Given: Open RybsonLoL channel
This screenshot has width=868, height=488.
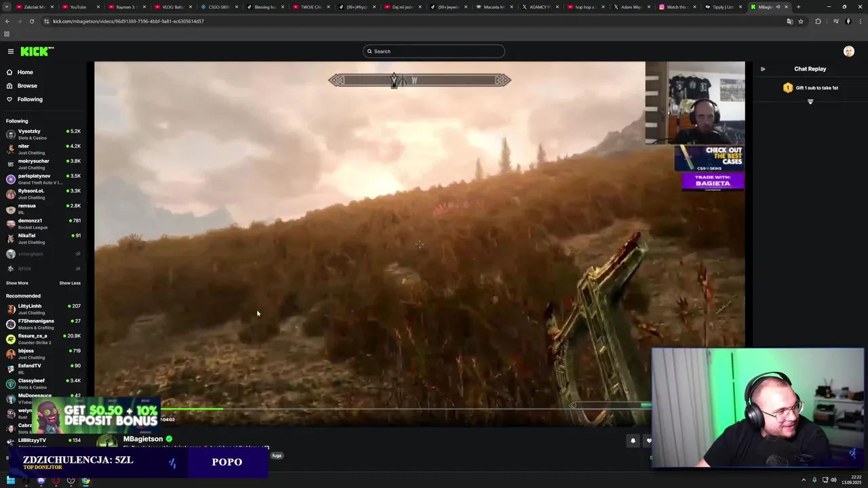Looking at the screenshot, I should click(x=43, y=194).
